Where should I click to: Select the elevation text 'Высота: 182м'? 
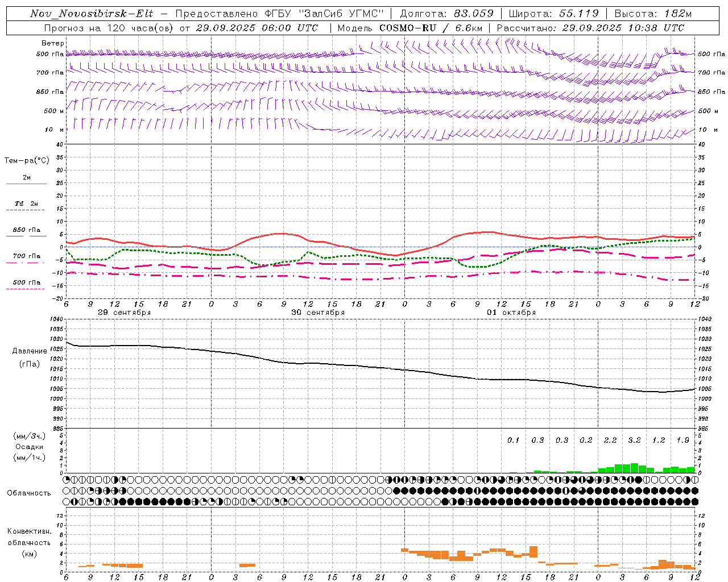pyautogui.click(x=653, y=14)
